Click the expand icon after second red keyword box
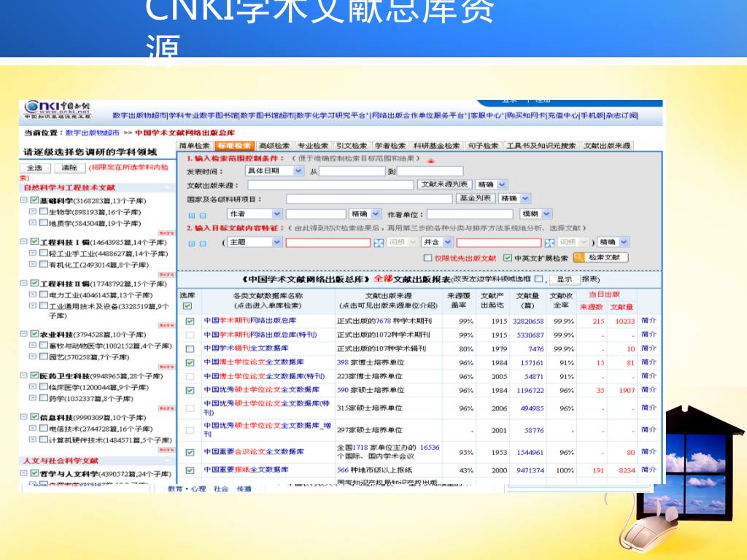The height and width of the screenshot is (560, 747). (x=549, y=243)
